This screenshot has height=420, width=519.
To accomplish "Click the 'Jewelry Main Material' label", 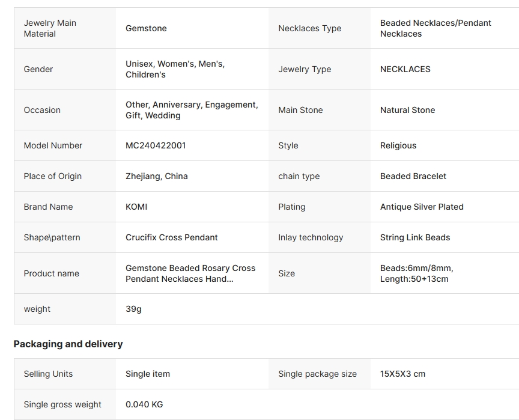I will pyautogui.click(x=50, y=28).
